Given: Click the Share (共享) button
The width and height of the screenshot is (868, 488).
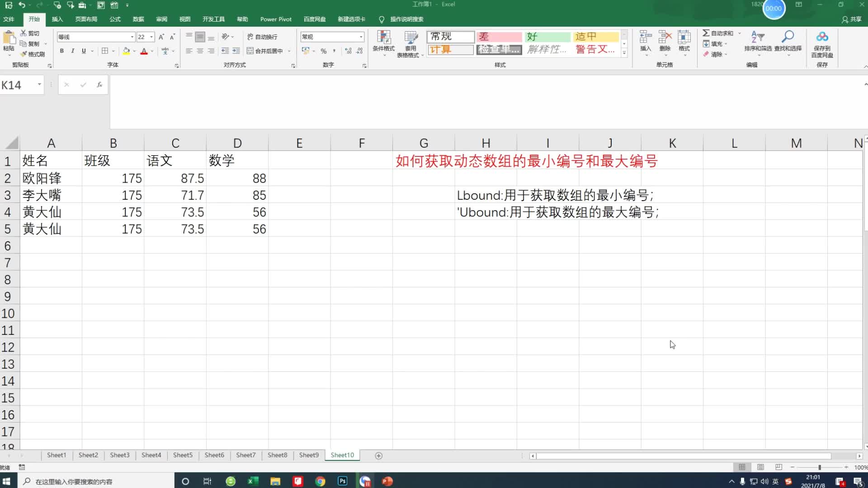Looking at the screenshot, I should click(852, 19).
